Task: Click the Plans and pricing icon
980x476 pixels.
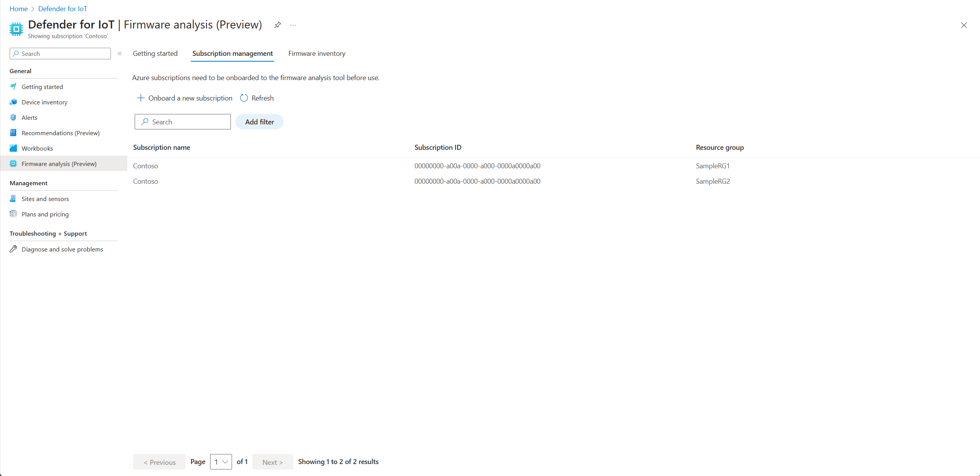Action: tap(13, 214)
